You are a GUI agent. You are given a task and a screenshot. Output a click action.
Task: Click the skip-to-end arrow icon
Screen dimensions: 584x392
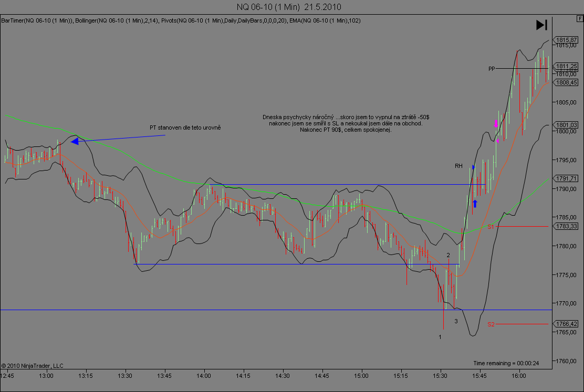point(541,25)
